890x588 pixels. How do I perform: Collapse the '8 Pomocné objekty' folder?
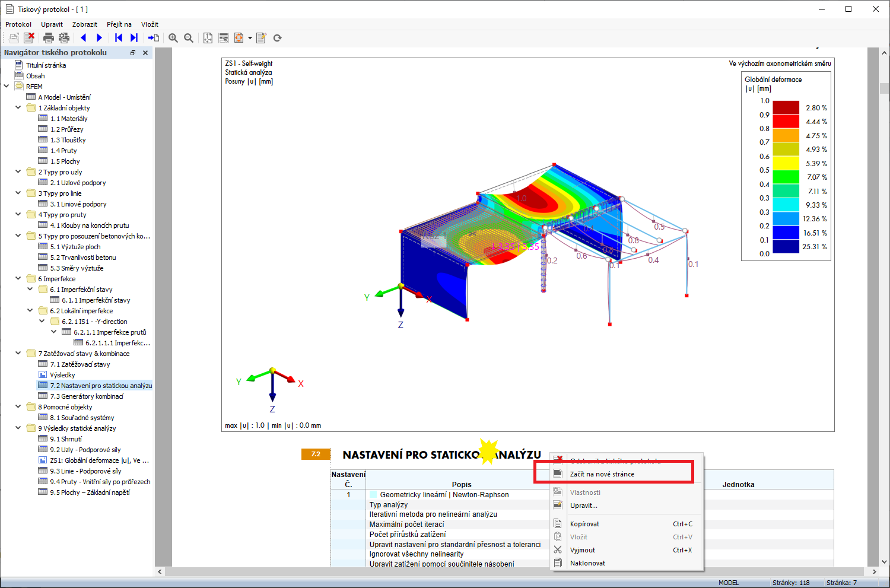pos(18,406)
